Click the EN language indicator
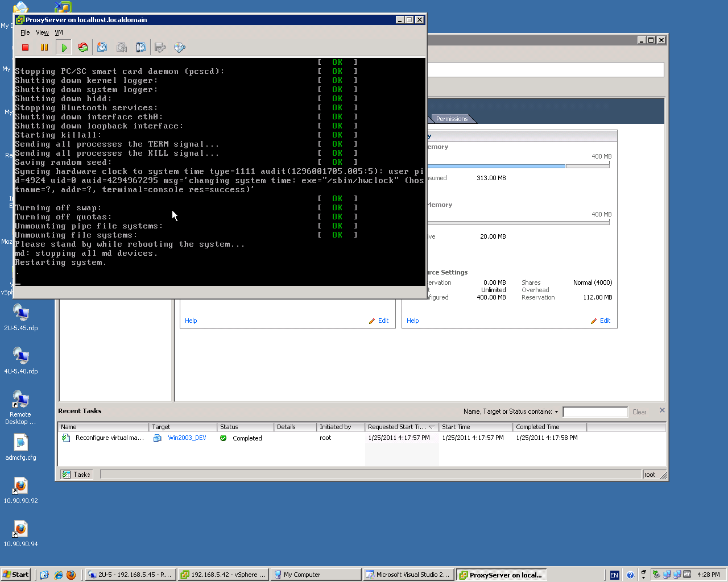The height and width of the screenshot is (582, 728). click(614, 575)
